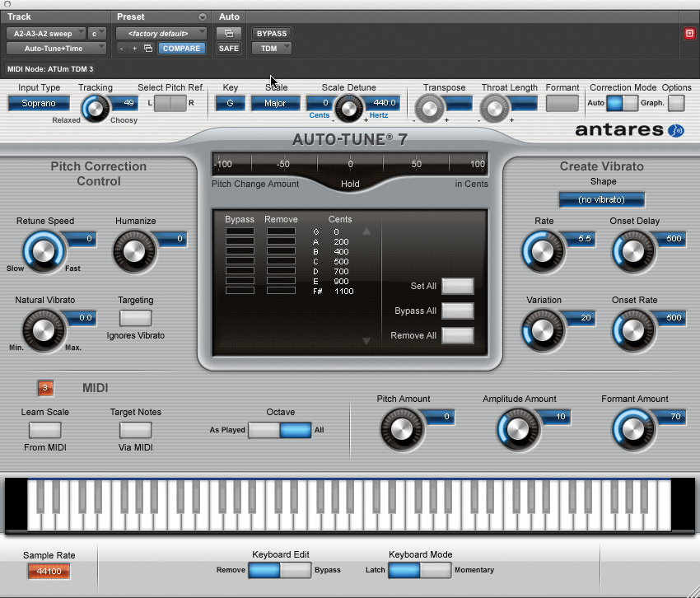Click the Sample Rate 44100 display

coord(49,571)
